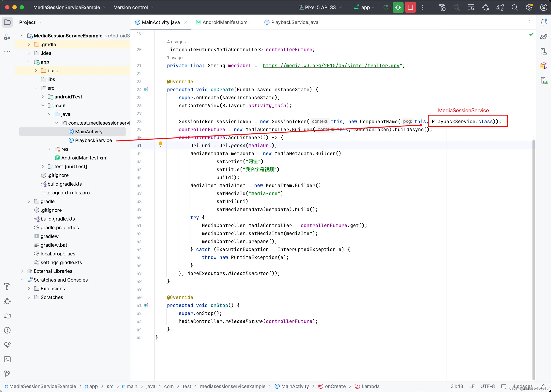This screenshot has height=392, width=551.
Task: Expand the .idea folder
Action: coord(29,53)
